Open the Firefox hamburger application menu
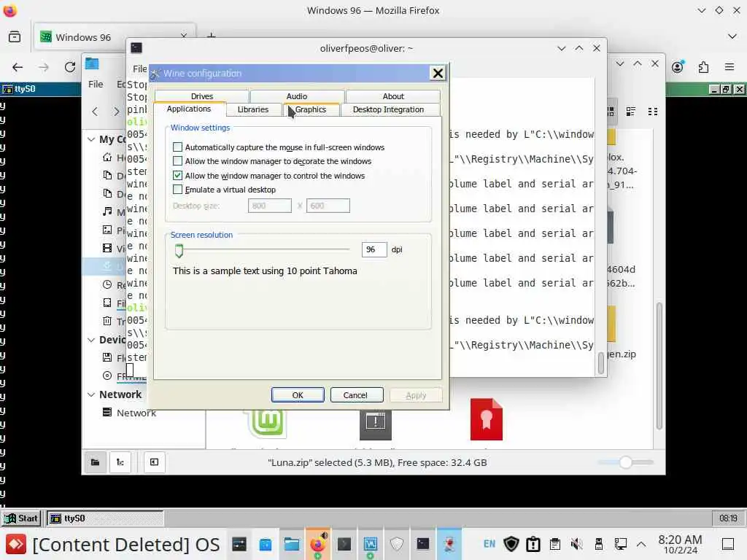Screen dimensions: 747x560 coord(729,67)
